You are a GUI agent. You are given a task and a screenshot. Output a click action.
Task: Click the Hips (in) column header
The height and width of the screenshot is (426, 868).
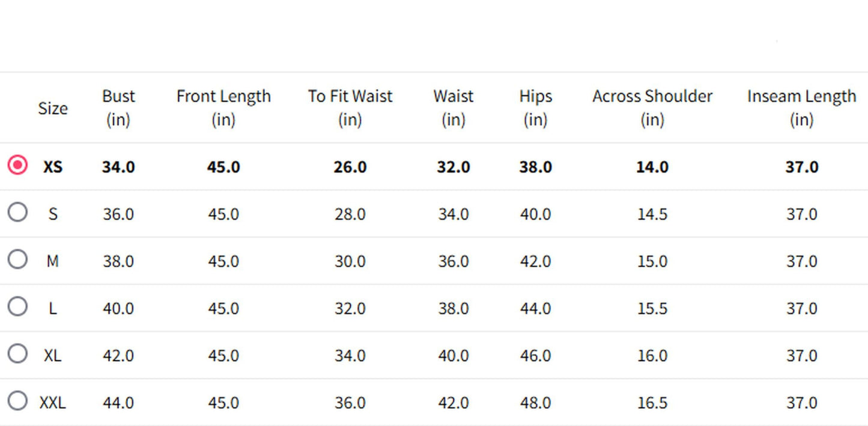tap(535, 108)
